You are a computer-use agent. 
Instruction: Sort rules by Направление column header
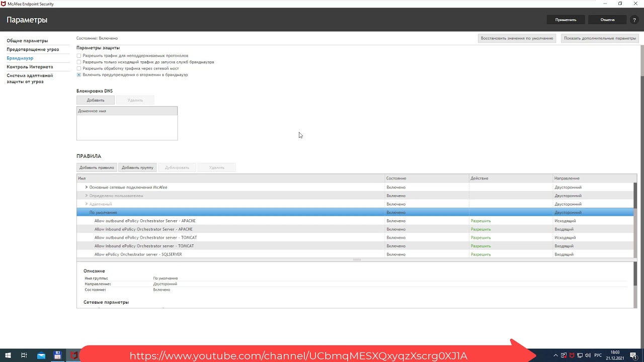click(x=595, y=178)
